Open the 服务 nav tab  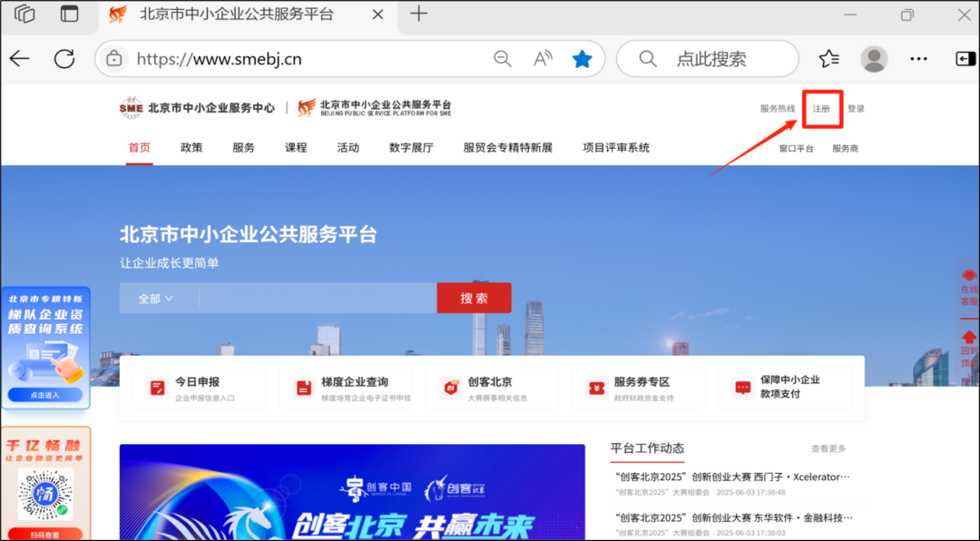243,148
